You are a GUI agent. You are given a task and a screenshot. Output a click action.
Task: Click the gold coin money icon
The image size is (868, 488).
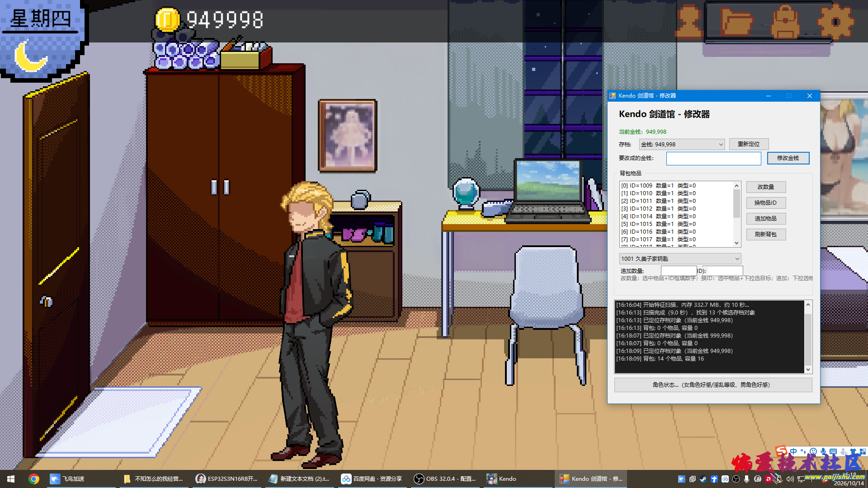tap(167, 20)
